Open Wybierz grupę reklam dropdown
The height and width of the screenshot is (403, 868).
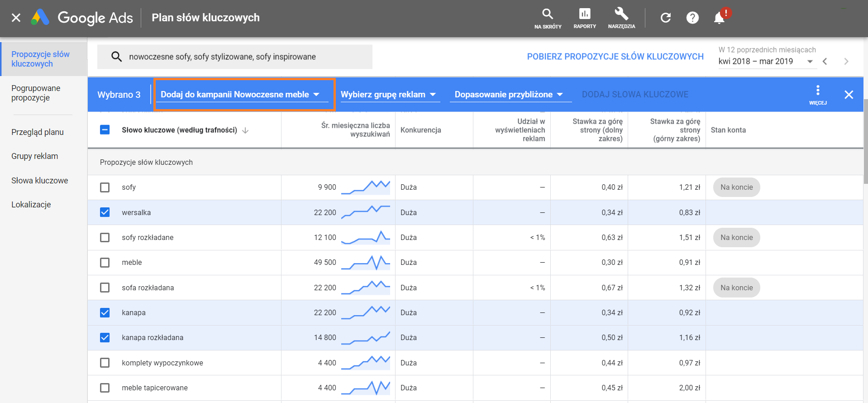[390, 95]
